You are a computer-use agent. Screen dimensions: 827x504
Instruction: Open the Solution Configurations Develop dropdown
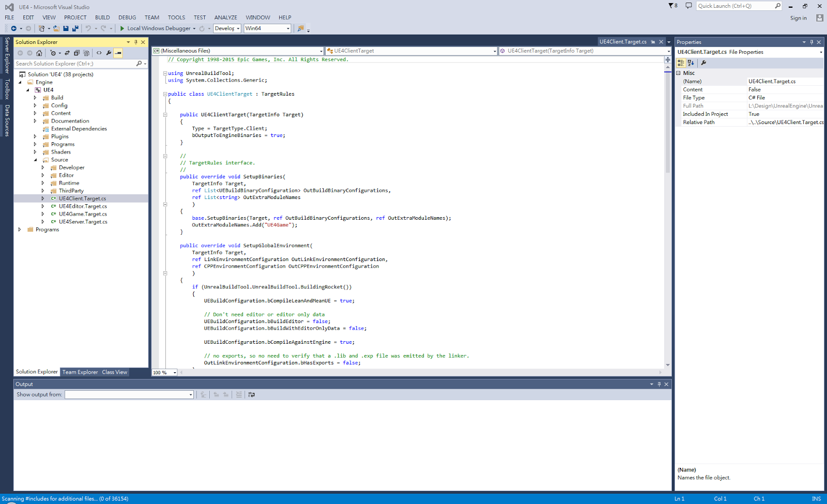coord(237,28)
